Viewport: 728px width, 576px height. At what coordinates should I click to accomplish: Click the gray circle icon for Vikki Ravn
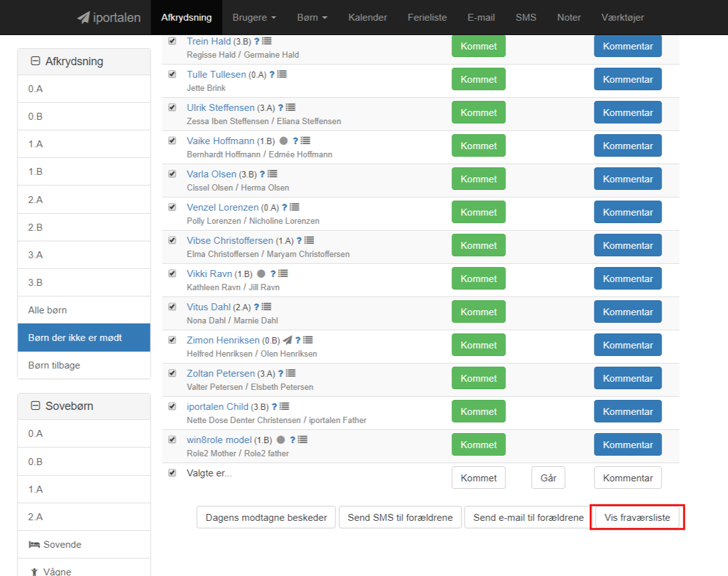[x=261, y=274]
